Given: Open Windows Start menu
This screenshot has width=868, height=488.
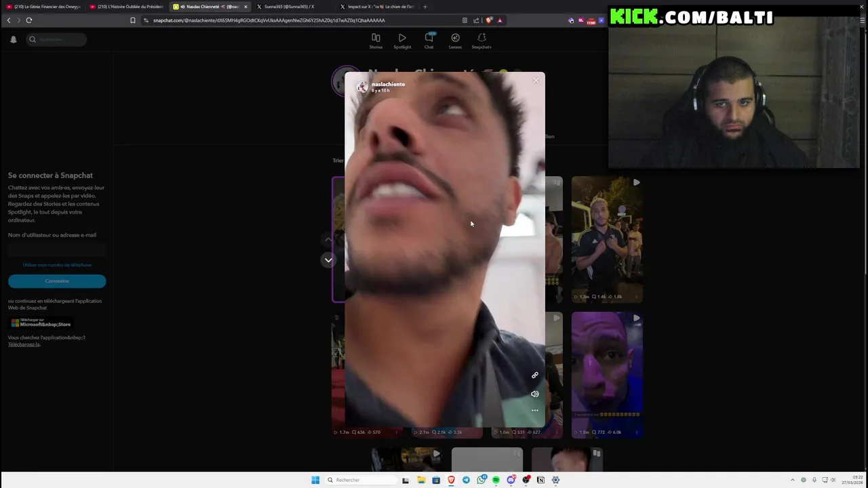Looking at the screenshot, I should (315, 480).
